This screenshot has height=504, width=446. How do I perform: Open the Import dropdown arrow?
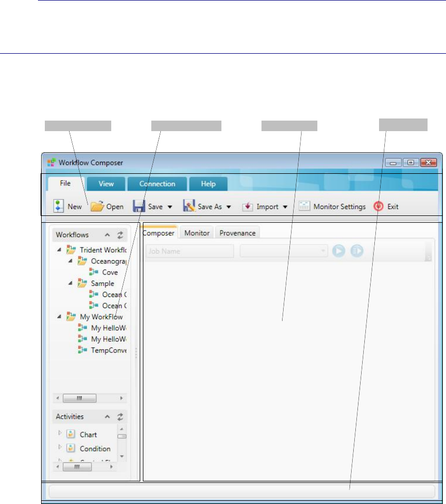point(285,207)
